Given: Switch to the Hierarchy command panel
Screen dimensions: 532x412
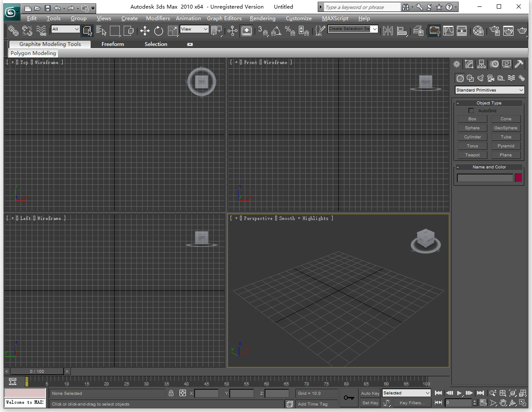Looking at the screenshot, I should [x=482, y=64].
